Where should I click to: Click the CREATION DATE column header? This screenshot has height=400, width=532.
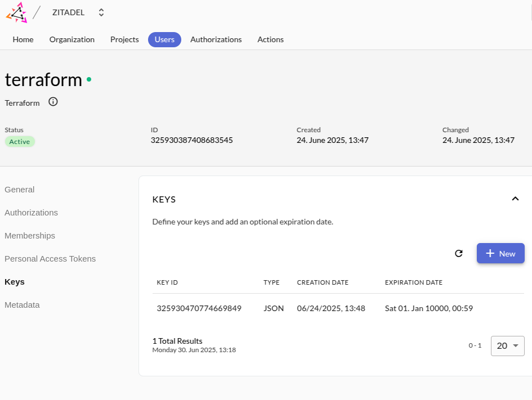tap(323, 283)
